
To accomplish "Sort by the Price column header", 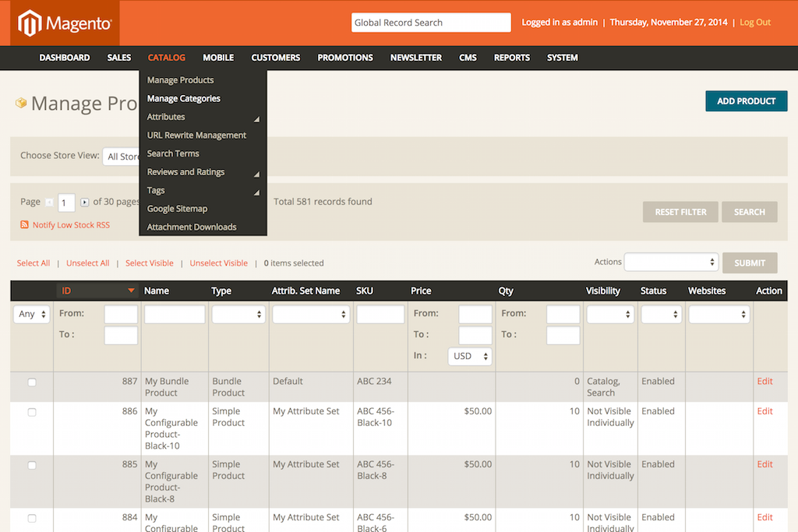I will pos(421,291).
